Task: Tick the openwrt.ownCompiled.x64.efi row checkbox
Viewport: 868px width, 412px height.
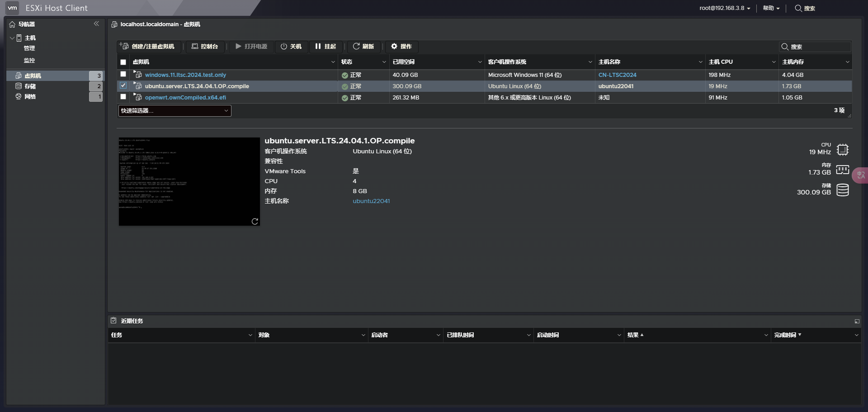Action: point(123,97)
